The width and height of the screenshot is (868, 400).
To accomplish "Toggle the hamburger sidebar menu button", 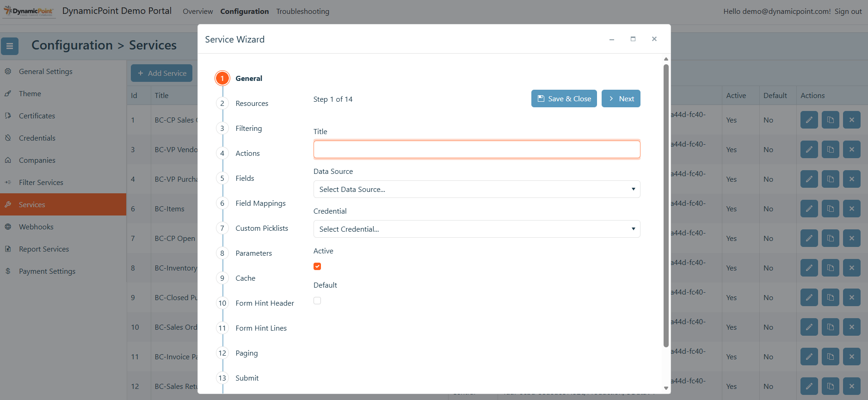I will pyautogui.click(x=10, y=46).
